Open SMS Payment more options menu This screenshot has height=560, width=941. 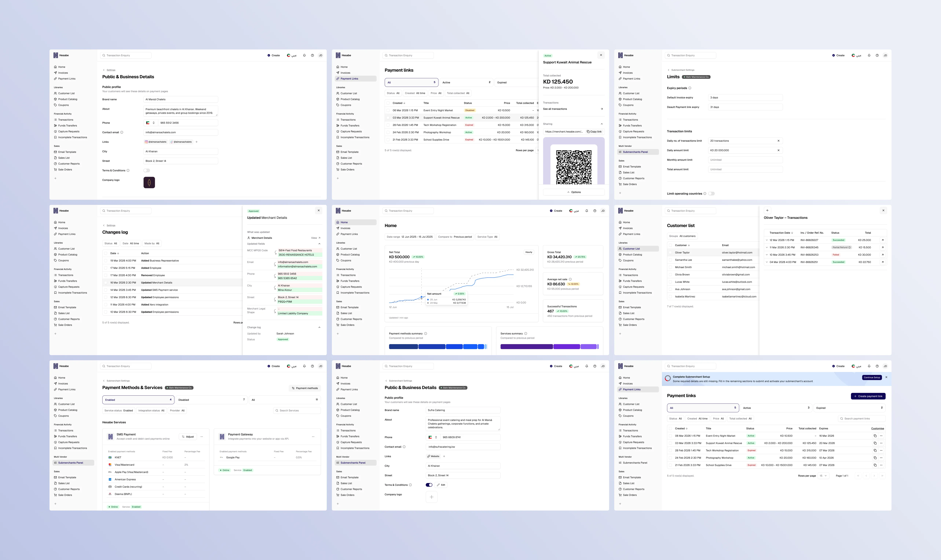(202, 437)
